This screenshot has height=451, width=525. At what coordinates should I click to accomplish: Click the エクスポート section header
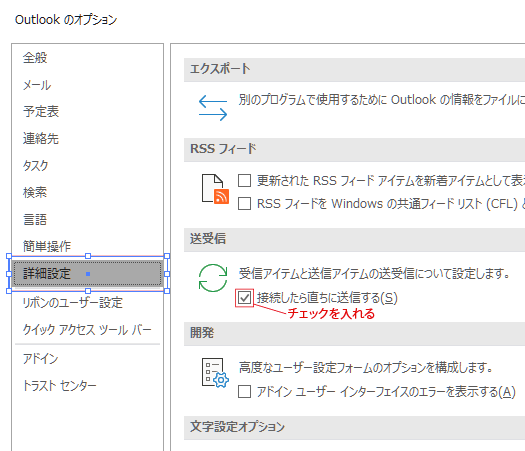pyautogui.click(x=354, y=69)
